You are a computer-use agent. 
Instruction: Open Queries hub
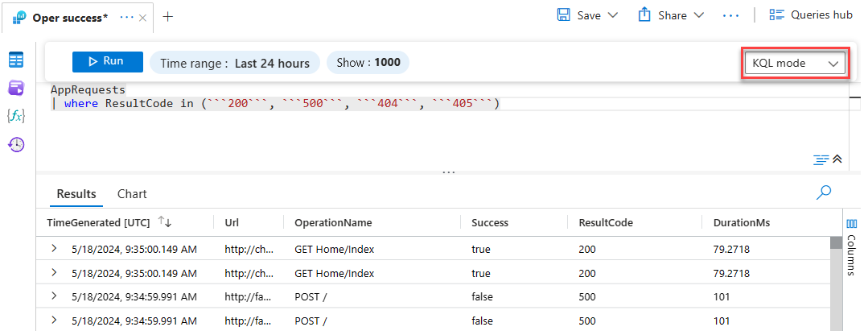(x=810, y=15)
